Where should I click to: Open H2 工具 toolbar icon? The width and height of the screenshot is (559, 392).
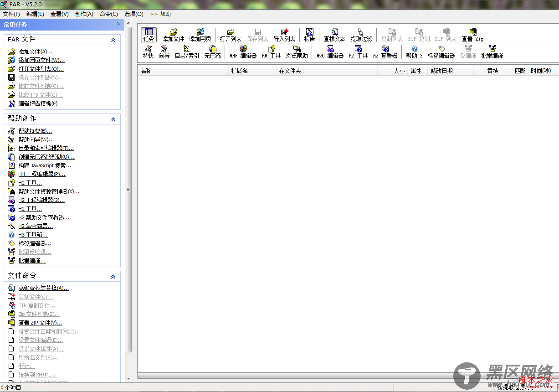pos(359,52)
